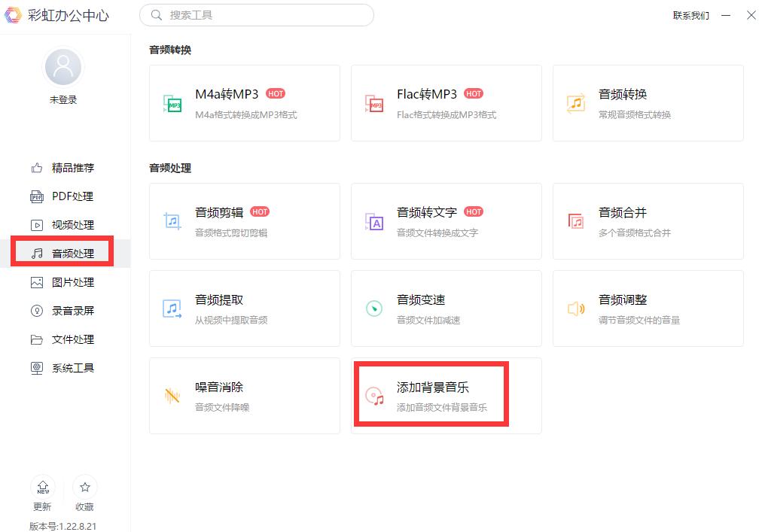This screenshot has height=532, width=765.
Task: Open the 添加背景音乐 tool icon
Action: (373, 396)
